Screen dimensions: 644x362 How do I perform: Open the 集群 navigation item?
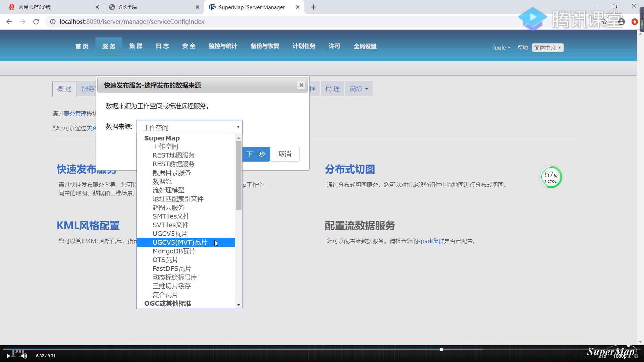coord(136,46)
